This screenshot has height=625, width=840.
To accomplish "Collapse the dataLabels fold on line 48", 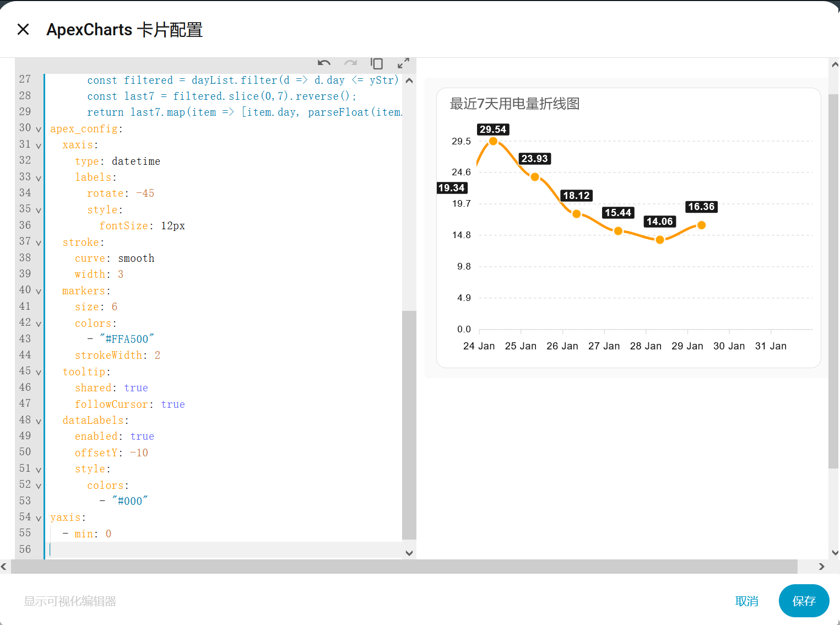I will (x=38, y=422).
